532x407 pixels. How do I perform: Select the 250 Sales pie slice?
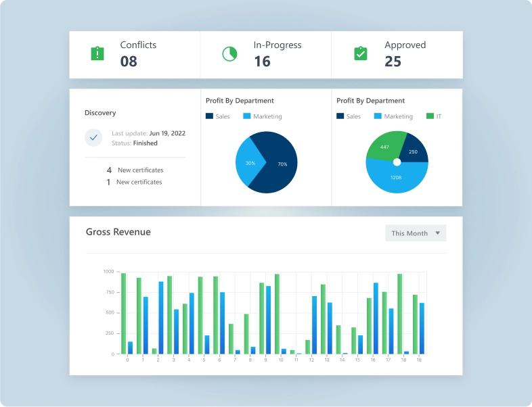point(414,150)
